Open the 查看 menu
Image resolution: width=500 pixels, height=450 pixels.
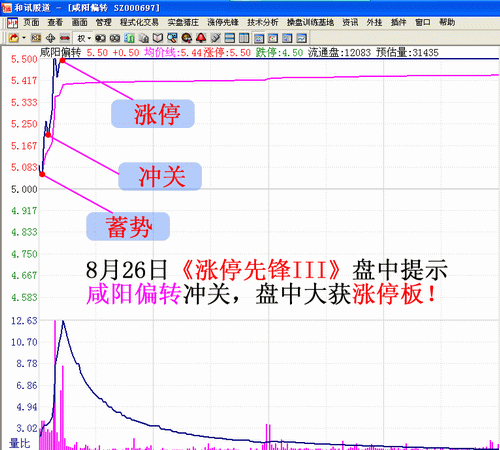(x=55, y=22)
